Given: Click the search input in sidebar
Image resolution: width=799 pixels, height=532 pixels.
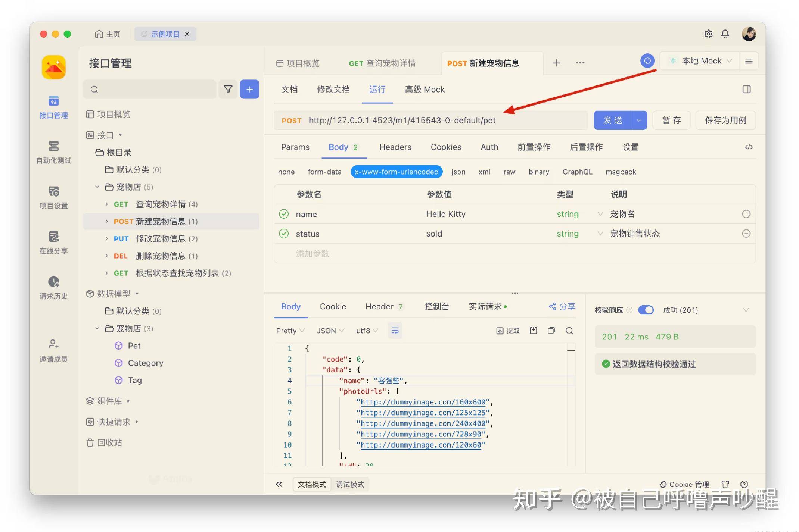Looking at the screenshot, I should [149, 89].
